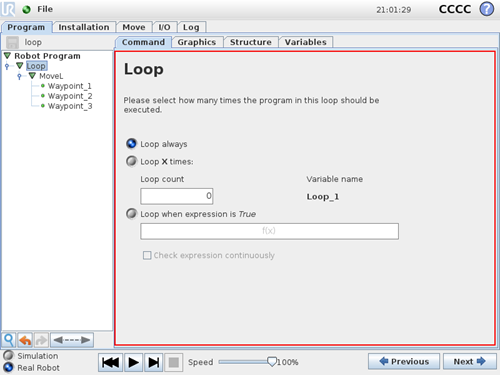This screenshot has width=500, height=375.
Task: Switch to Simulation mode
Action: (8, 355)
